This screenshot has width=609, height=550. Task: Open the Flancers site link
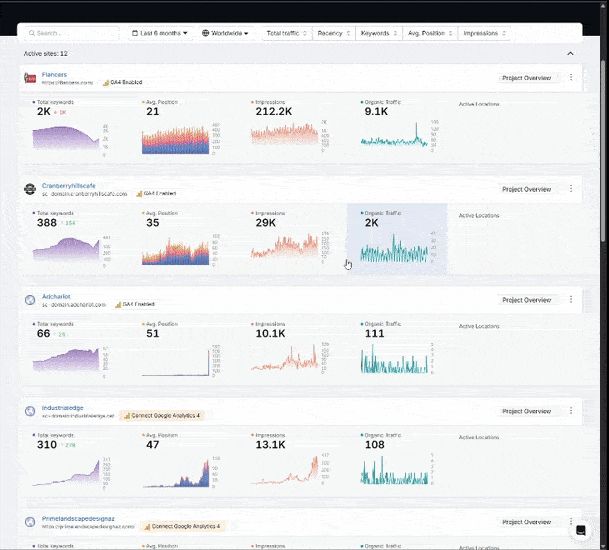54,75
